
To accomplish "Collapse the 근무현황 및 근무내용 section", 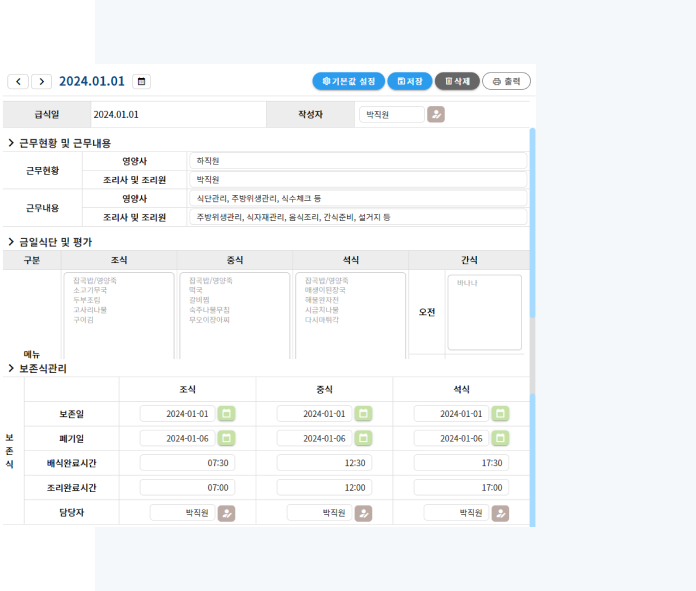I will tap(11, 143).
